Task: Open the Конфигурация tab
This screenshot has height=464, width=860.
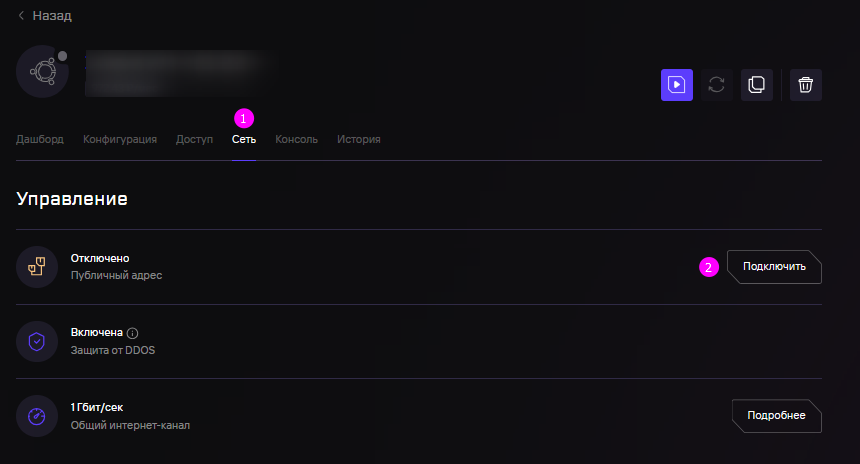Action: (120, 139)
